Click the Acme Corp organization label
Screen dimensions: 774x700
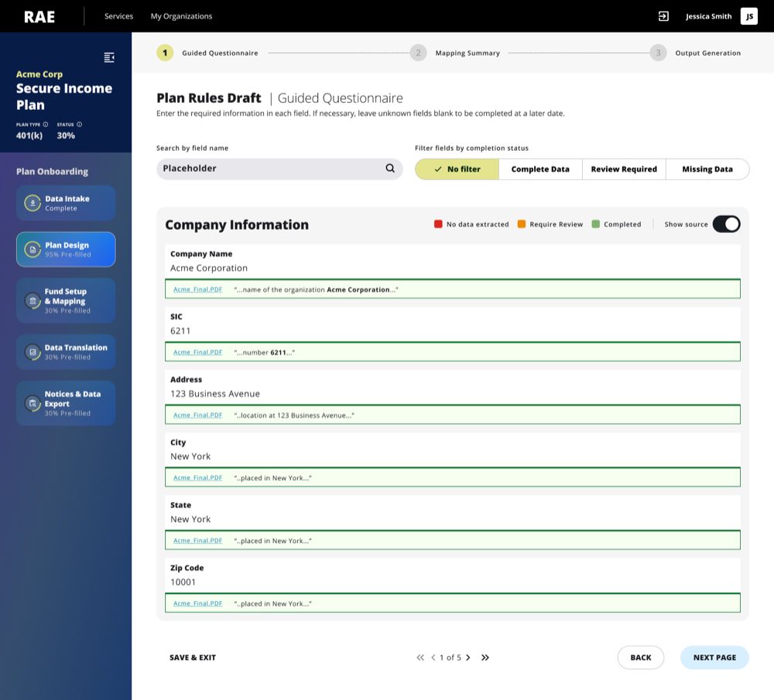tap(39, 74)
